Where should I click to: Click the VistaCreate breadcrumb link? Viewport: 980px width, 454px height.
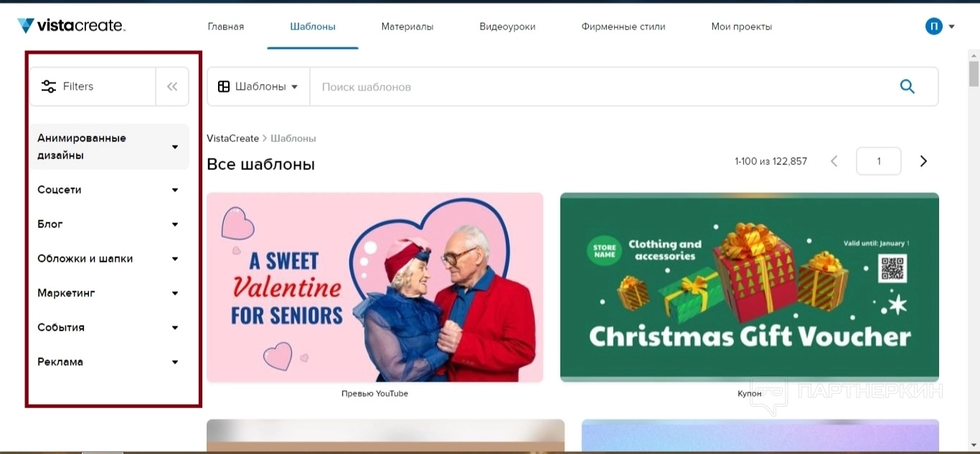coord(232,138)
